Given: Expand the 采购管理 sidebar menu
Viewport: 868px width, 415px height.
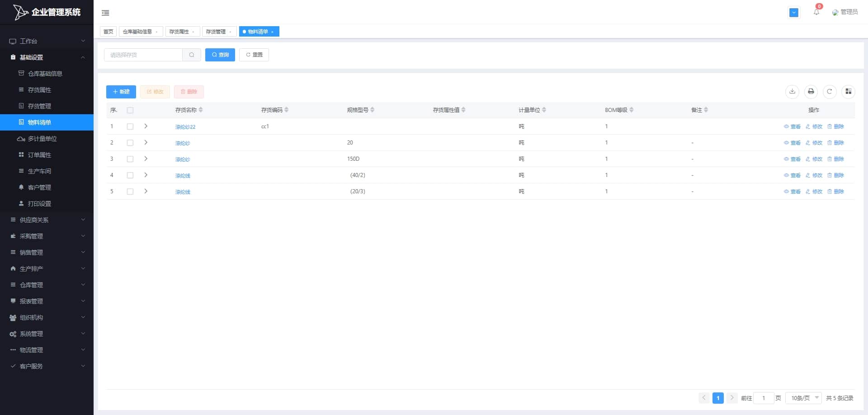Looking at the screenshot, I should tap(47, 236).
